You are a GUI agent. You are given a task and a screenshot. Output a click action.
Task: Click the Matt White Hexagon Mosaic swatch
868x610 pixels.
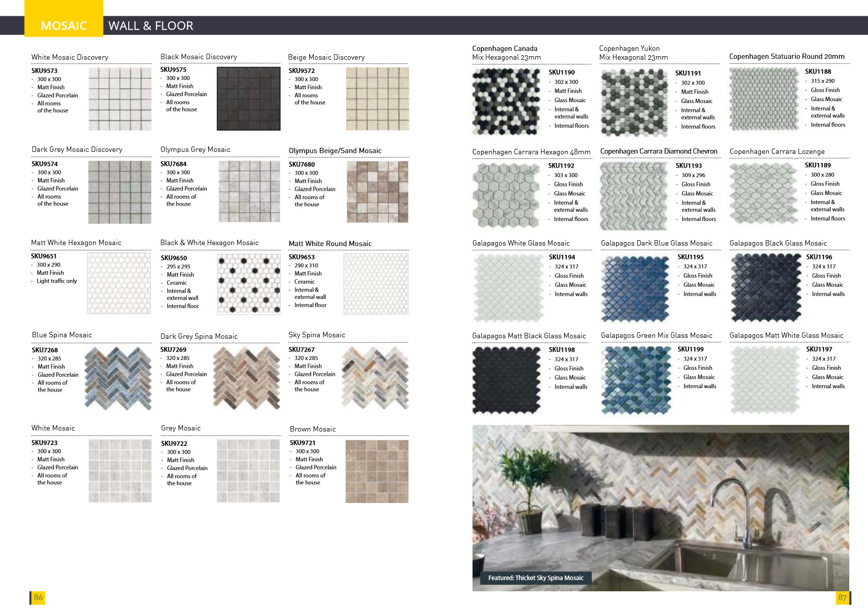coord(120,285)
